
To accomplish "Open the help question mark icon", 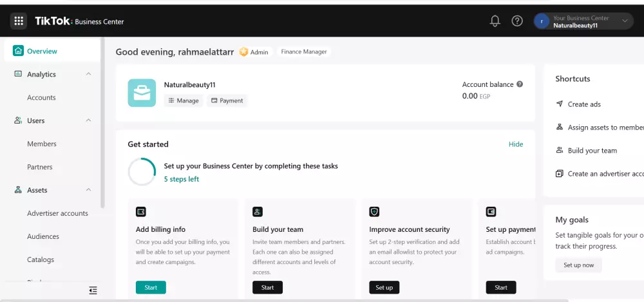I will tap(517, 21).
